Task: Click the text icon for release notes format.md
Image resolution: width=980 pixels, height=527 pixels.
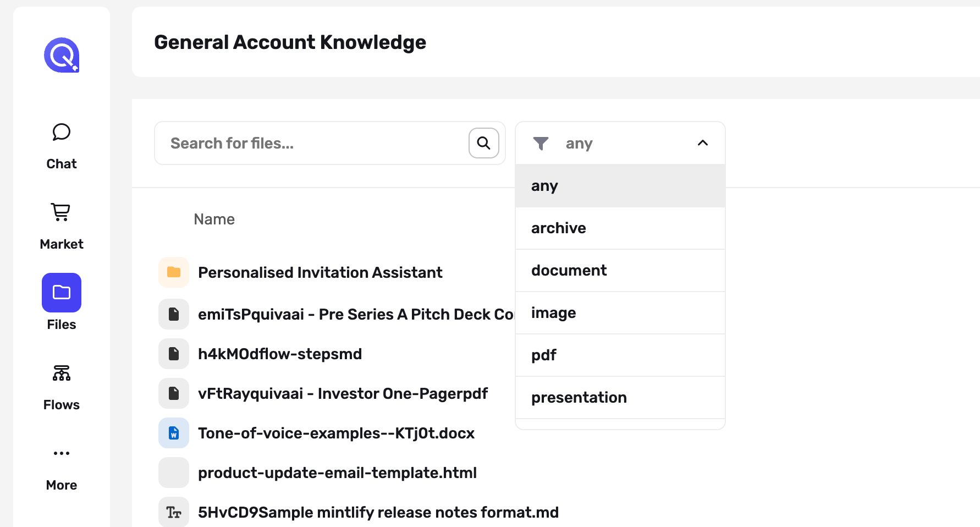Action: pyautogui.click(x=174, y=512)
